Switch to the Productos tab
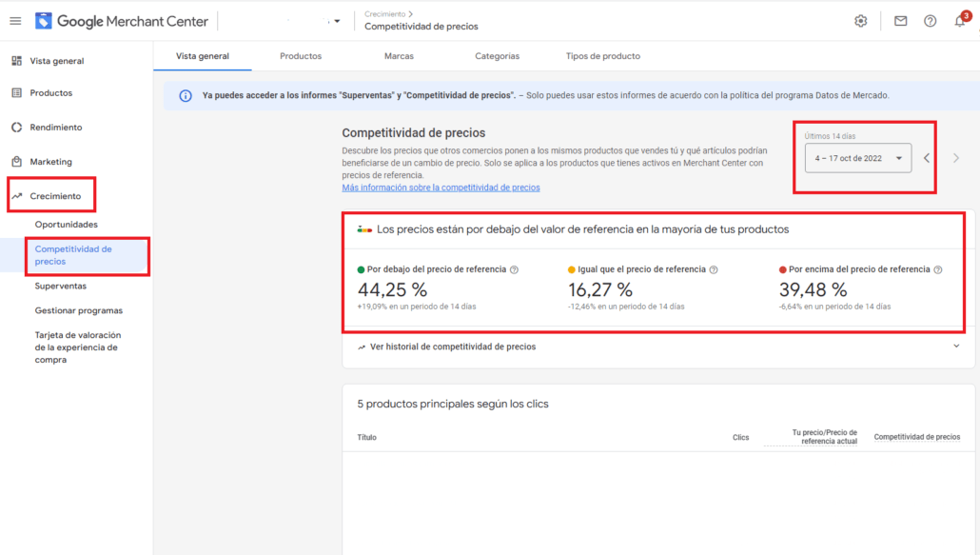 (x=301, y=56)
